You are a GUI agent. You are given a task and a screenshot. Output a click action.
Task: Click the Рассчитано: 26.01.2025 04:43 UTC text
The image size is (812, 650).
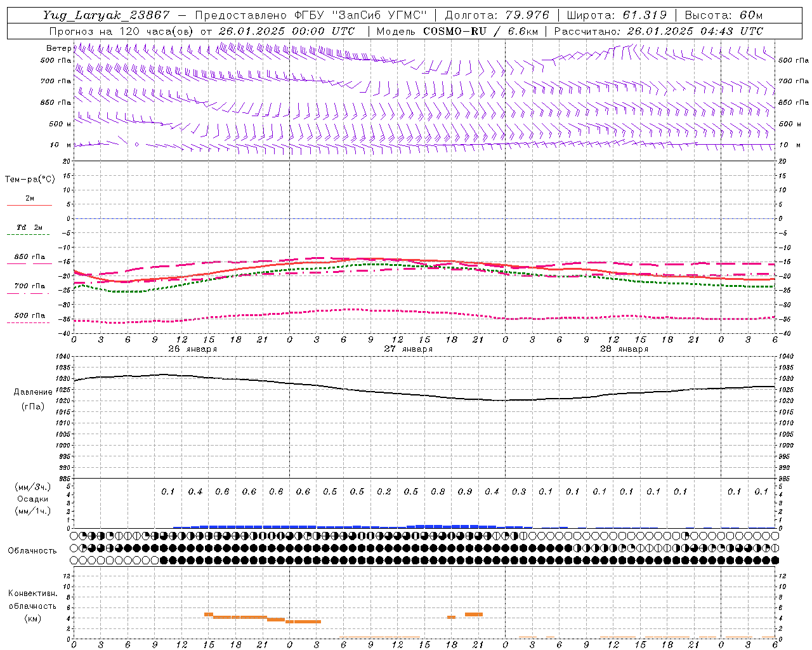coord(658,31)
